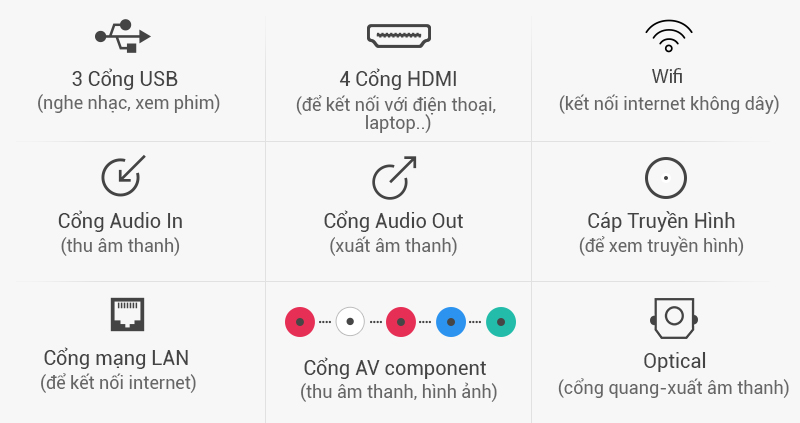Click the Optical port icon
800x423 pixels.
pyautogui.click(x=667, y=318)
